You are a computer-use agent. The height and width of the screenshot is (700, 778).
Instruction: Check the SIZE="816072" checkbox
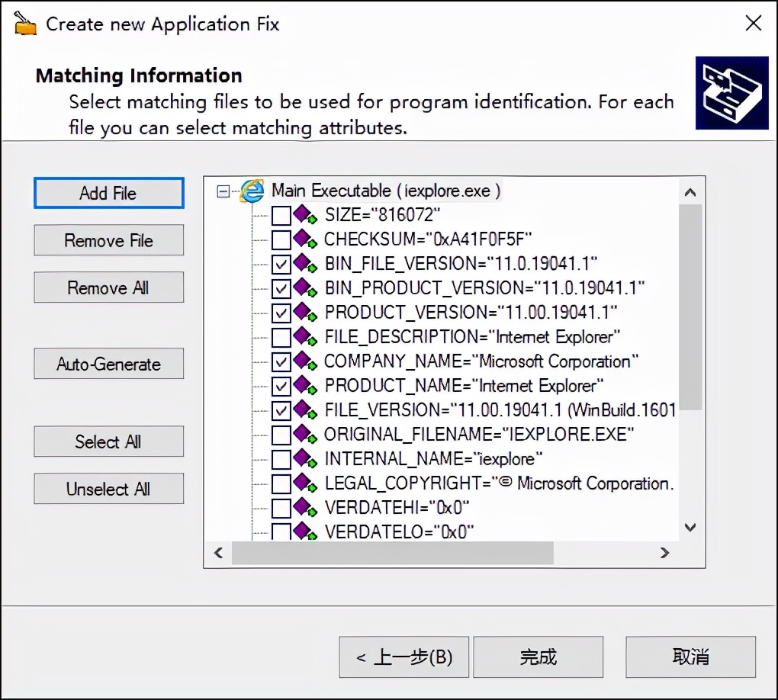281,215
